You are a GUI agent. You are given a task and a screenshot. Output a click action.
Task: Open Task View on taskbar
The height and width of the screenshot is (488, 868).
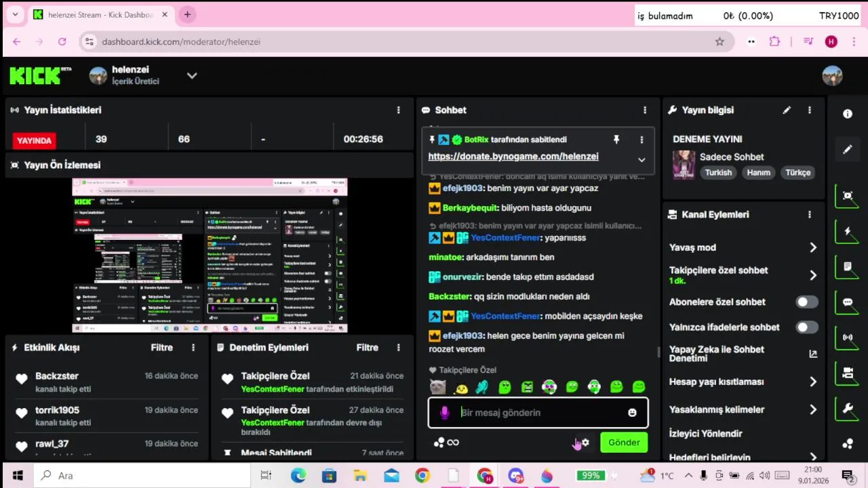[x=266, y=476]
